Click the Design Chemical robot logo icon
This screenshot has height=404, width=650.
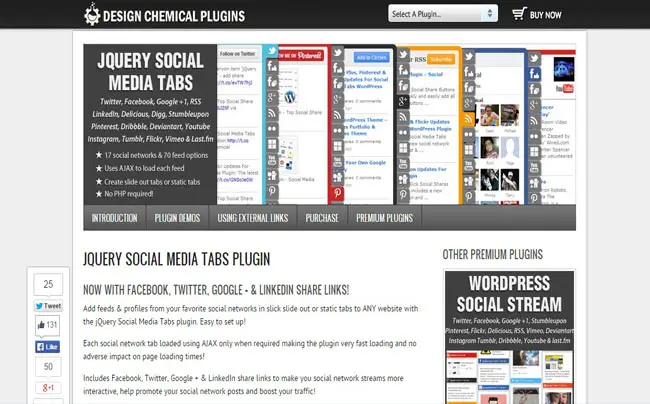[92, 14]
